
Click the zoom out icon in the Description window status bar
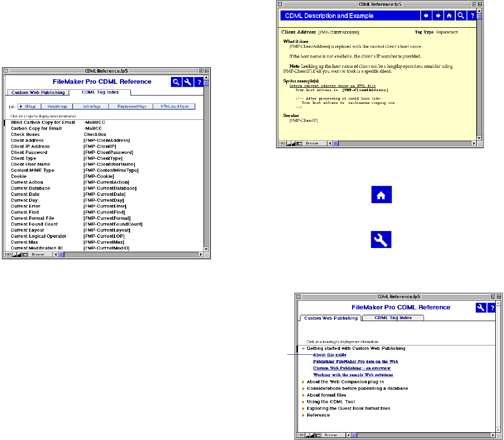(289, 143)
